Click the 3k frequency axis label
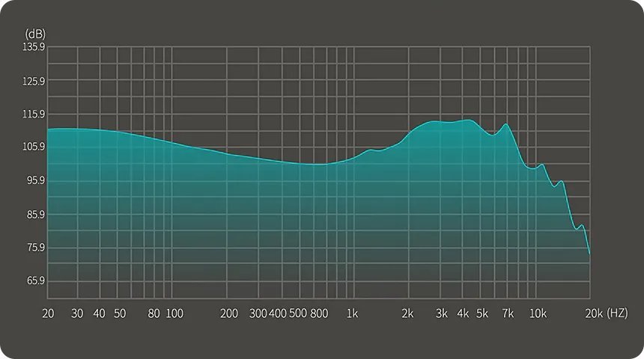 pyautogui.click(x=442, y=313)
